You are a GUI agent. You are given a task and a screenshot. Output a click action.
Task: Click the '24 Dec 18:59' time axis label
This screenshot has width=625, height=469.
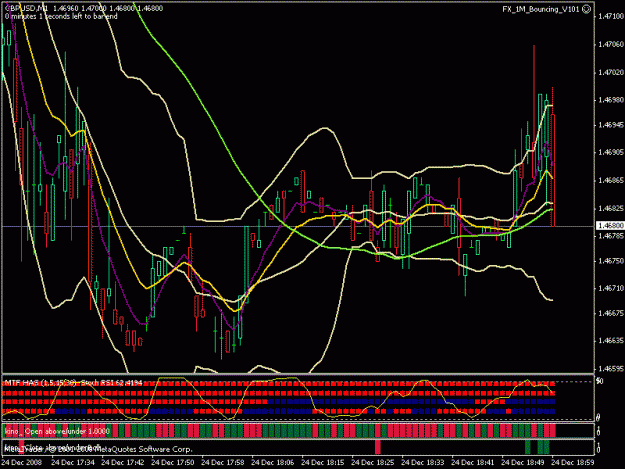point(572,463)
